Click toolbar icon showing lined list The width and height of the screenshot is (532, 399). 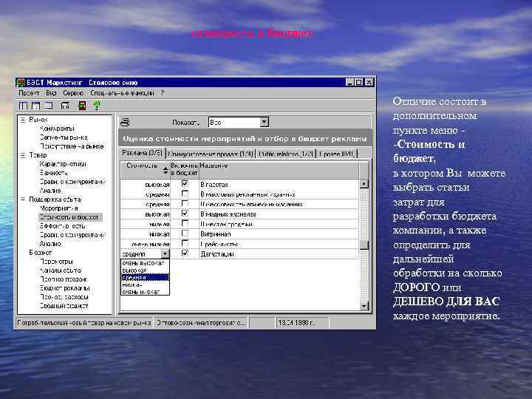(49, 106)
